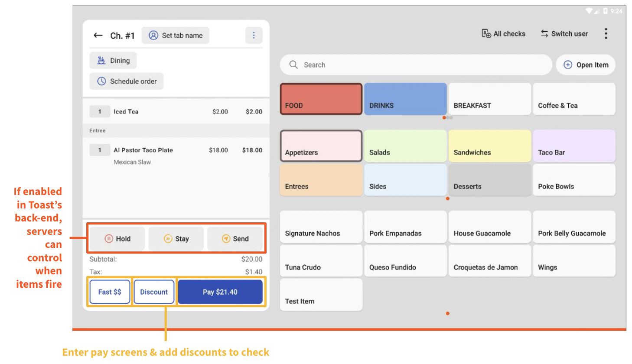Open the overflow menu on the check header
The height and width of the screenshot is (364, 632).
[254, 35]
